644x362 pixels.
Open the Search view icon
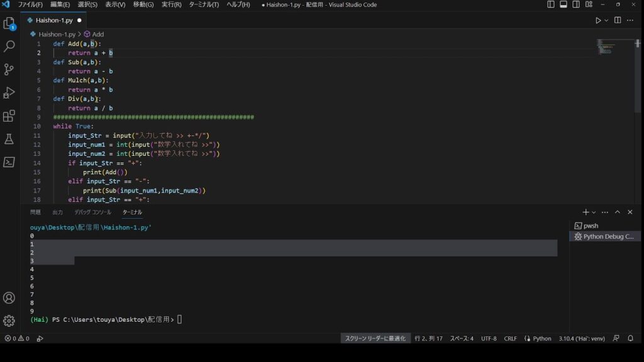9,47
